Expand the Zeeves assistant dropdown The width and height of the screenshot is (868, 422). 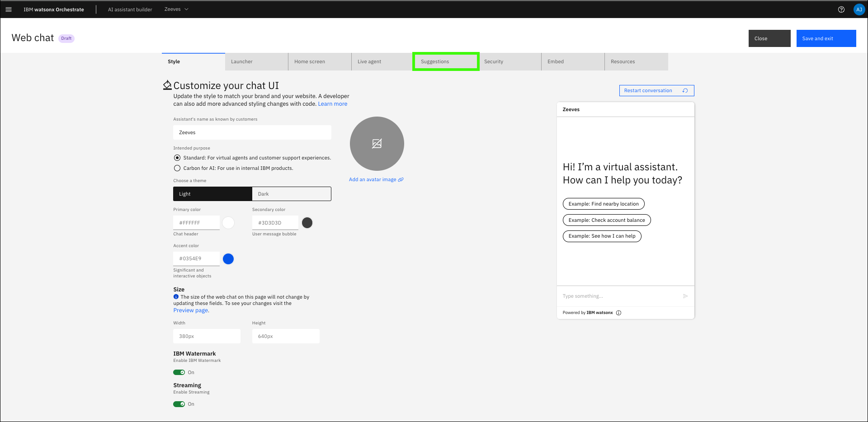click(176, 9)
